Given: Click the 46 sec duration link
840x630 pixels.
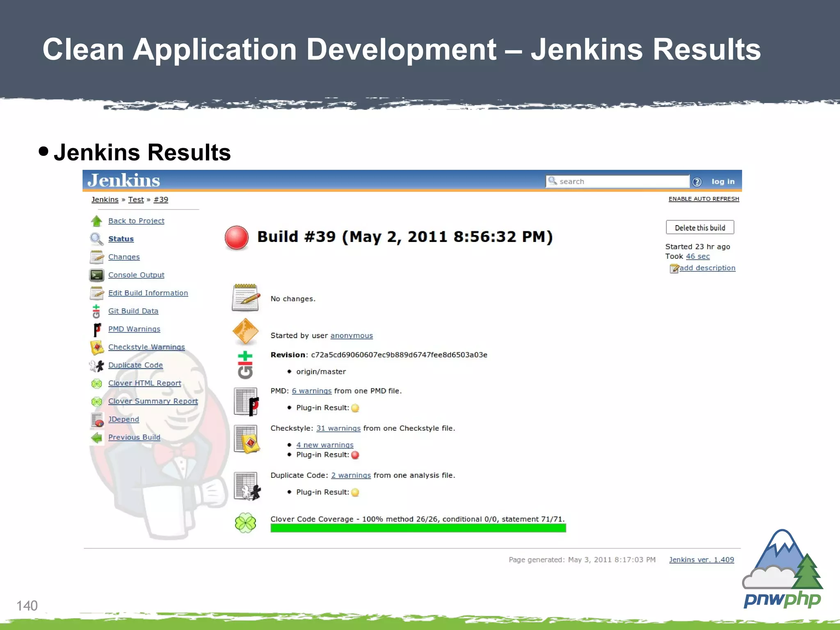Looking at the screenshot, I should pyautogui.click(x=698, y=256).
